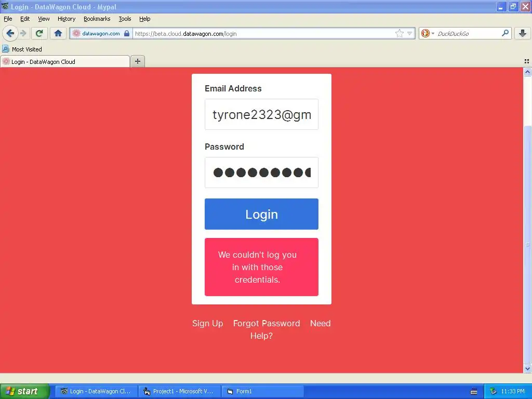Open the URL history dropdown arrow

click(409, 33)
